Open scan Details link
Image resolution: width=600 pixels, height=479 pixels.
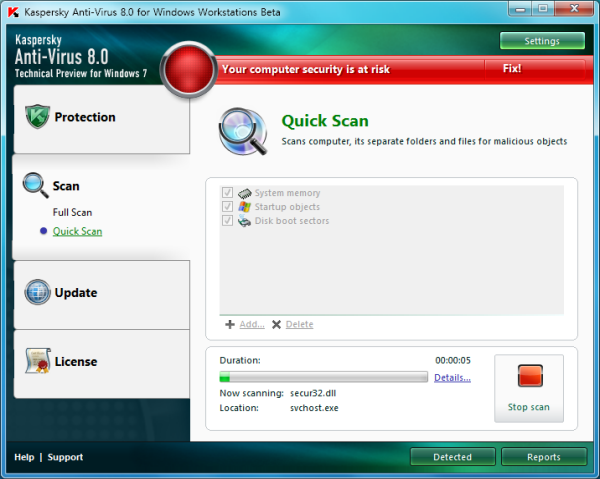point(452,378)
